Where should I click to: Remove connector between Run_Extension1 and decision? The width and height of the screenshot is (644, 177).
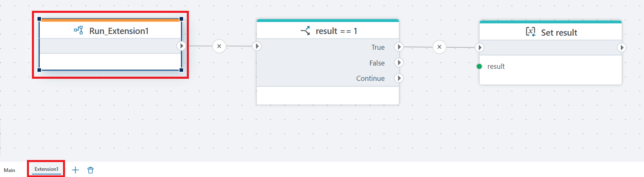tap(219, 46)
